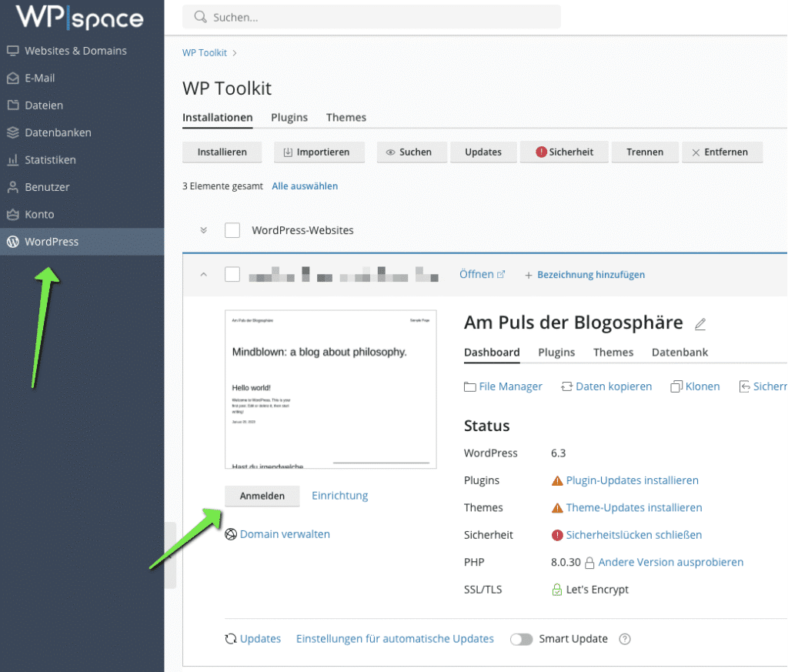Click the Entfernen button
The image size is (788, 672).
click(x=722, y=152)
